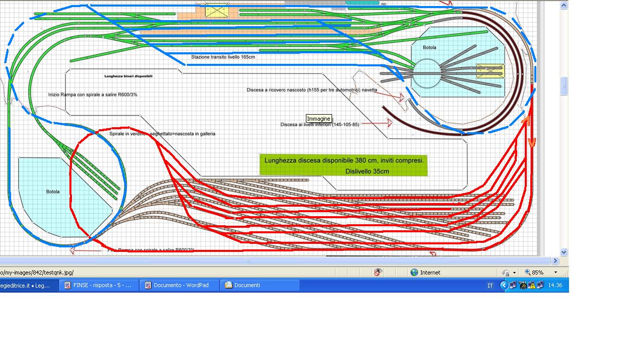Open the network warning tray icon
Image resolution: width=644 pixels, height=362 pixels.
click(x=532, y=286)
